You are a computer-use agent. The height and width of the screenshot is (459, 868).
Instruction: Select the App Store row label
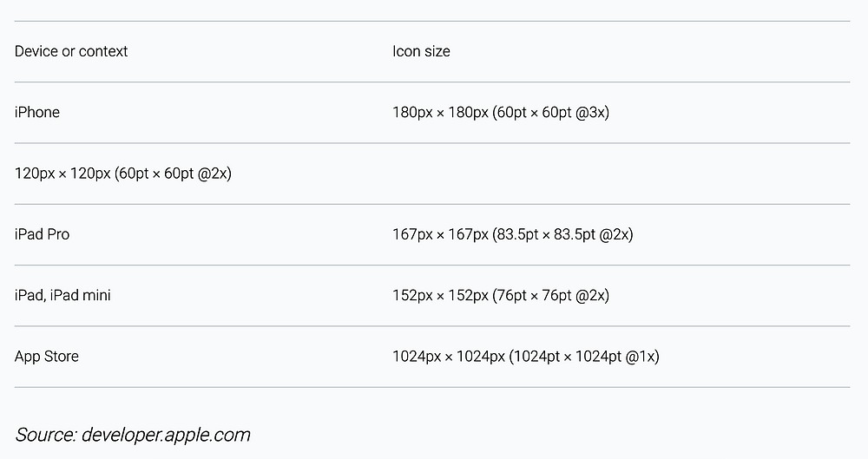point(47,357)
